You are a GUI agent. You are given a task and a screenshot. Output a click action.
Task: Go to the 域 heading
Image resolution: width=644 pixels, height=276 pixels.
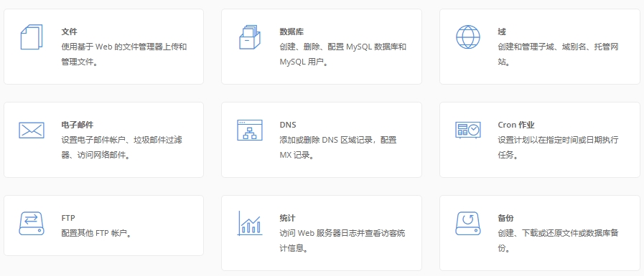click(501, 32)
